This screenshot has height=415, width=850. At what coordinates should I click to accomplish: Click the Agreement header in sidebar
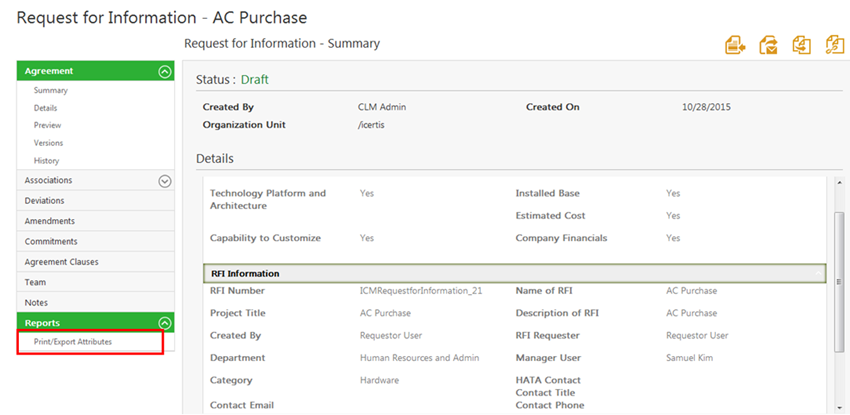click(x=95, y=71)
